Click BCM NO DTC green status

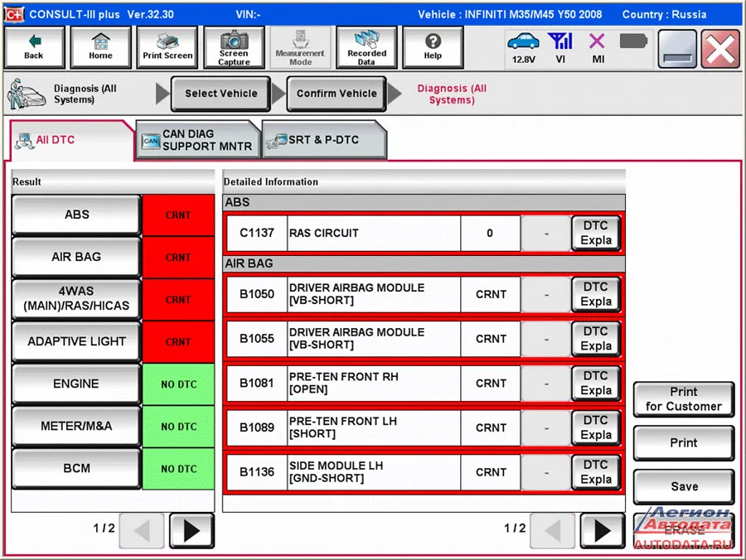pos(178,469)
